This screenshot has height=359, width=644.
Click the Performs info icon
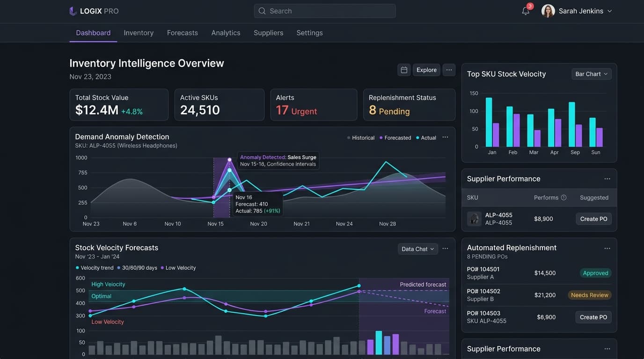[x=563, y=197]
